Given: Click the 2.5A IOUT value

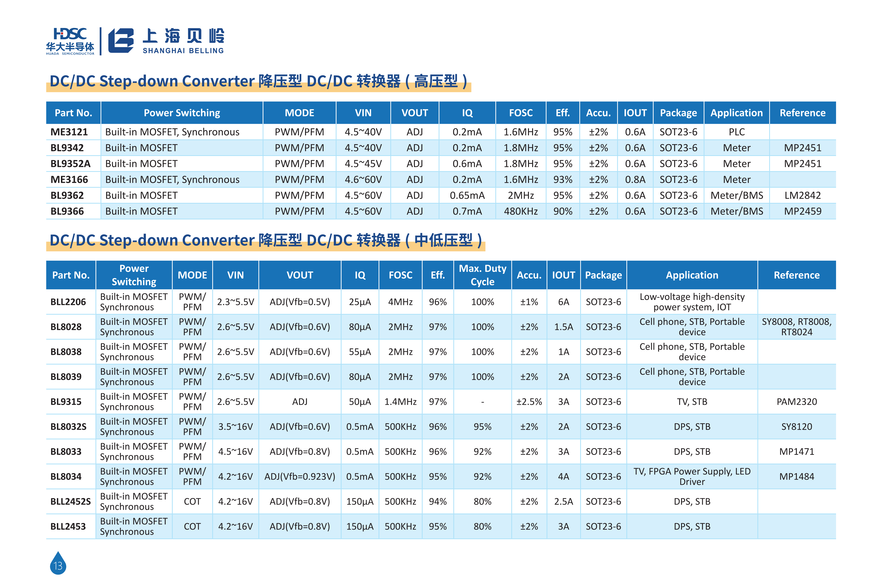Looking at the screenshot, I should click(563, 501).
